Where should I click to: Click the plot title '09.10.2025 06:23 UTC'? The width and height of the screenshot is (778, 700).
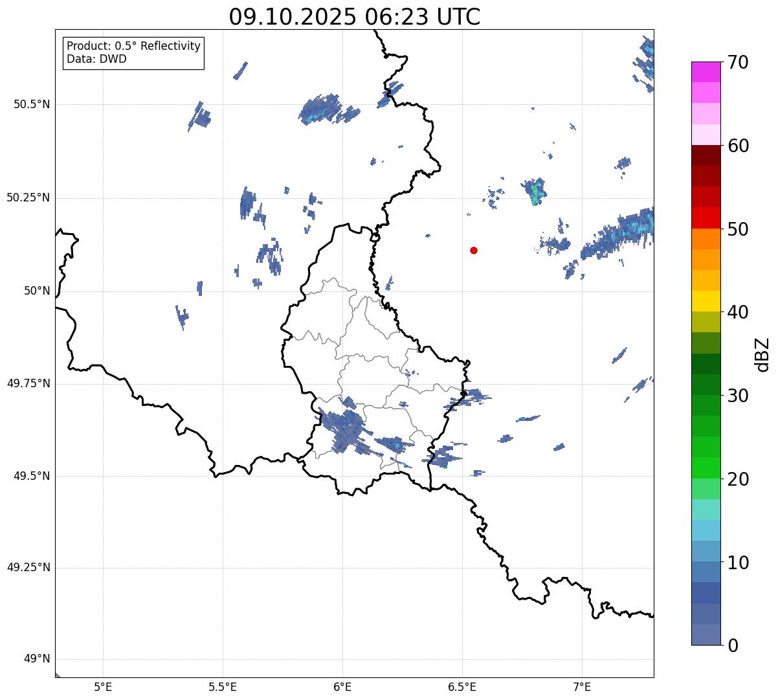pos(355,17)
